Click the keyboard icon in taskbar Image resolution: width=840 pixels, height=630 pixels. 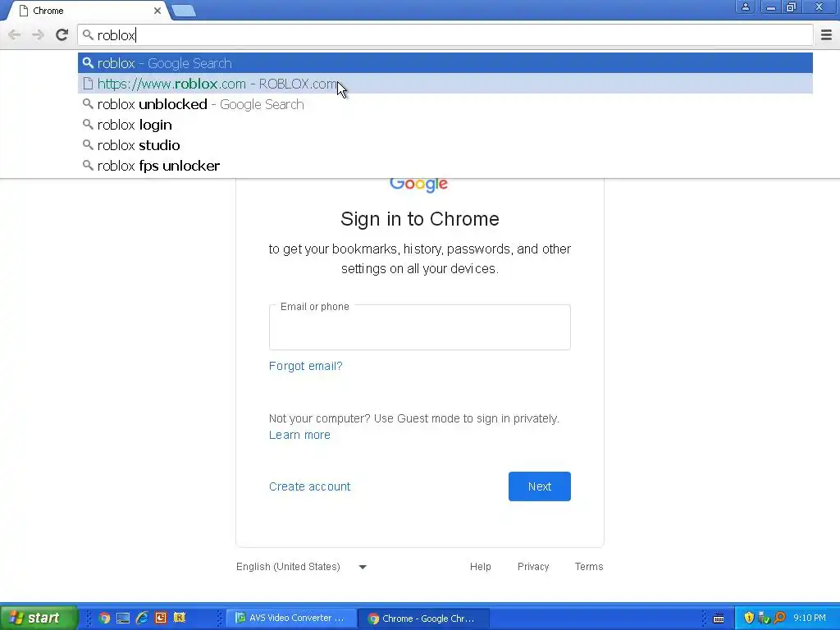click(719, 619)
